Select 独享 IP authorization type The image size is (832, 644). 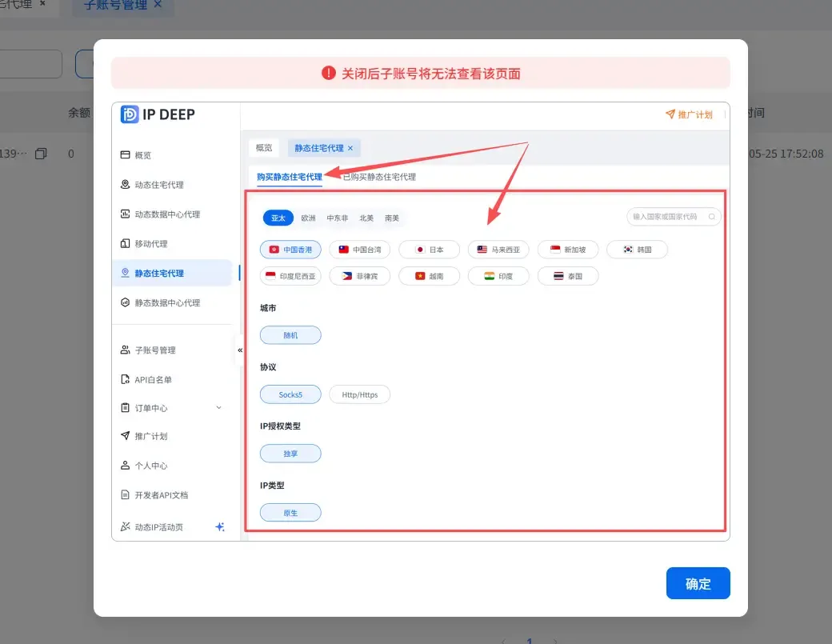[290, 454]
